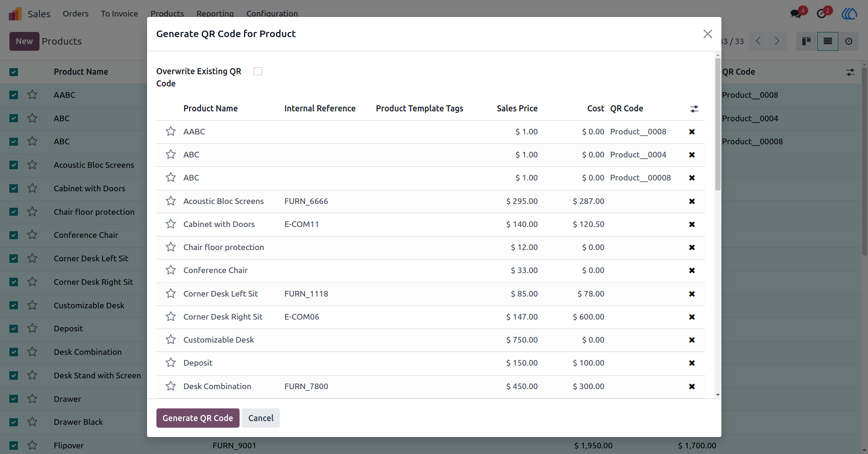Image resolution: width=868 pixels, height=454 pixels.
Task: Mark Customizable Desk as favorite in dialog
Action: (x=170, y=340)
